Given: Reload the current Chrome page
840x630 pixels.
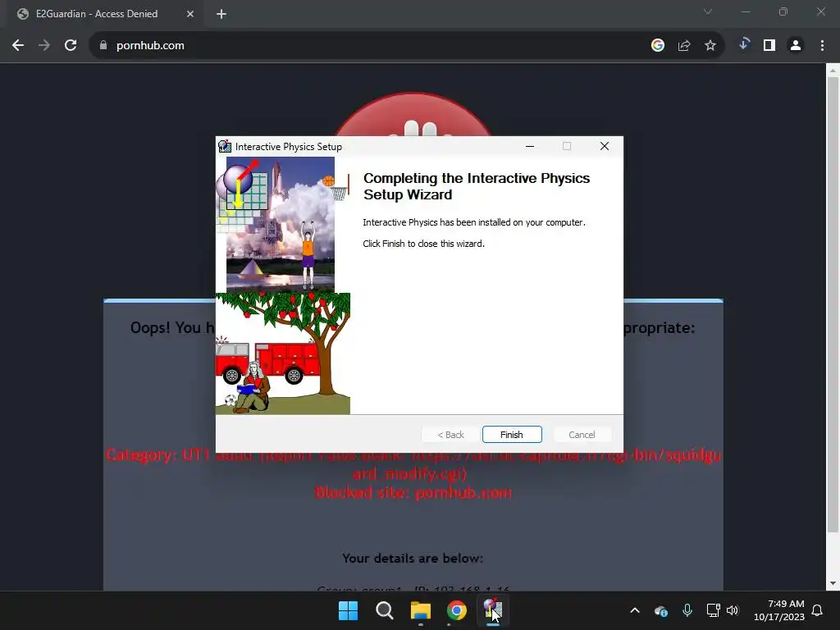Looking at the screenshot, I should (71, 46).
